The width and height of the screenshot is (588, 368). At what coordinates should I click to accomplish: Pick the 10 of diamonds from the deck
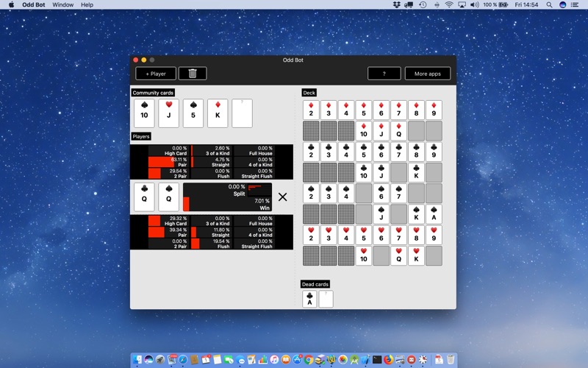[363, 131]
